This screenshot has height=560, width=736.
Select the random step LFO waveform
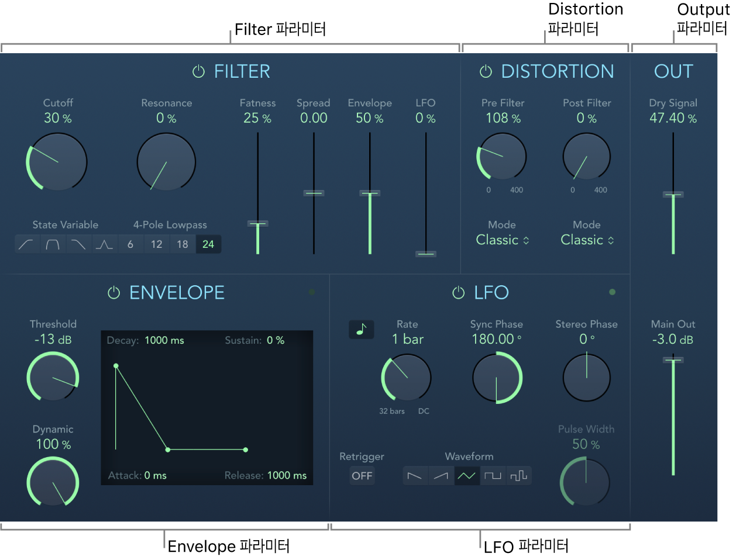click(x=518, y=476)
